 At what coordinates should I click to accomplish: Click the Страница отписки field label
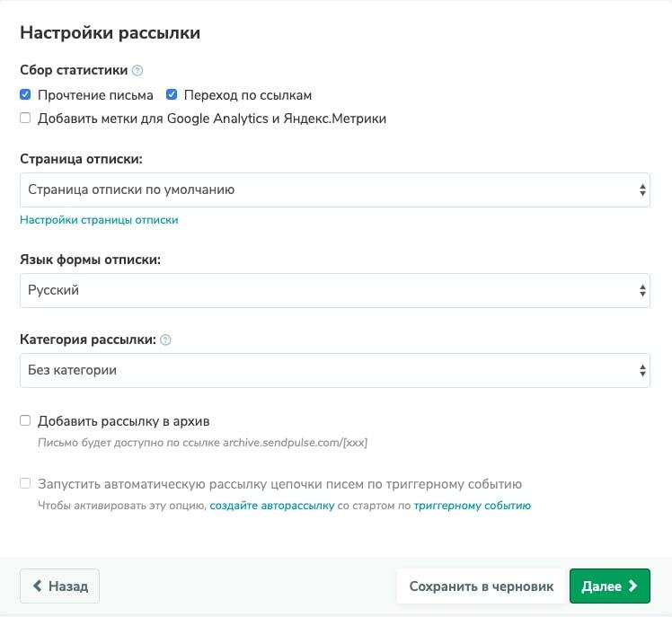tap(82, 159)
